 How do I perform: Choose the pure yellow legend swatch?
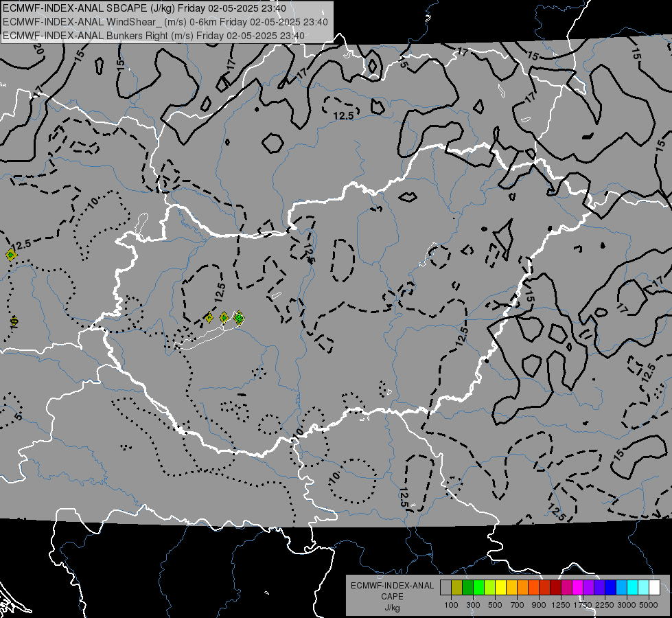tap(501, 588)
